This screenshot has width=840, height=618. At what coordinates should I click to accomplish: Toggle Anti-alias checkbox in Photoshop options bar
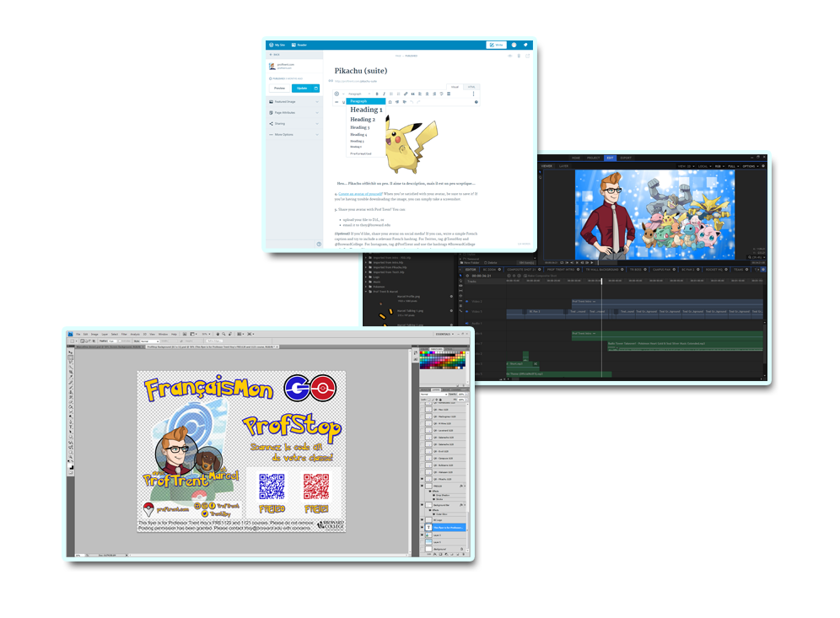[121, 341]
